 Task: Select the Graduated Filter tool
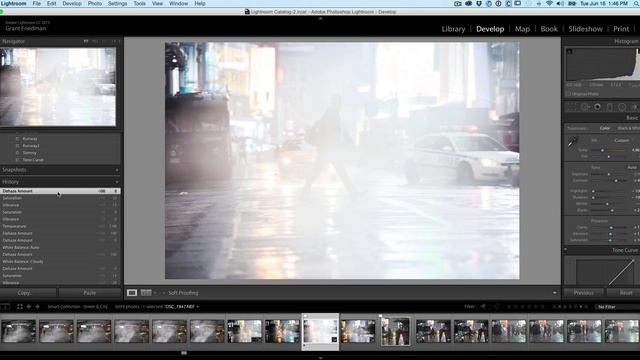[610, 107]
